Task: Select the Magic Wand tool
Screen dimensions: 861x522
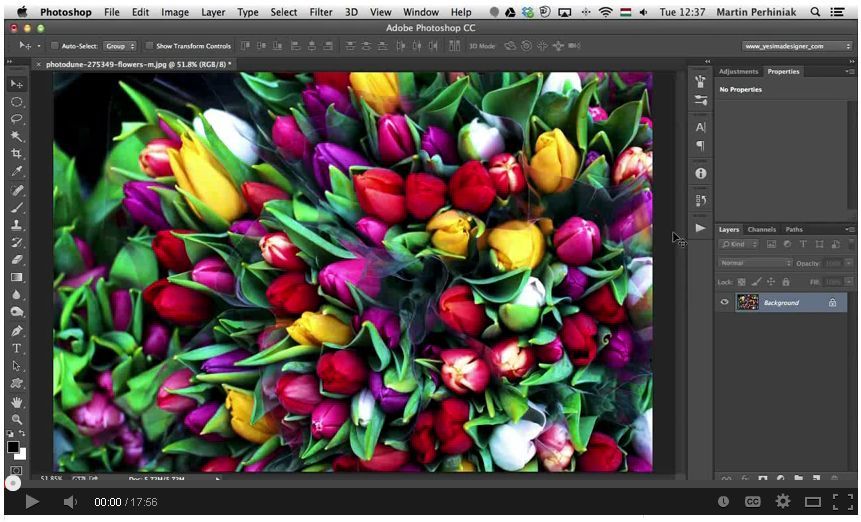Action: [16, 135]
